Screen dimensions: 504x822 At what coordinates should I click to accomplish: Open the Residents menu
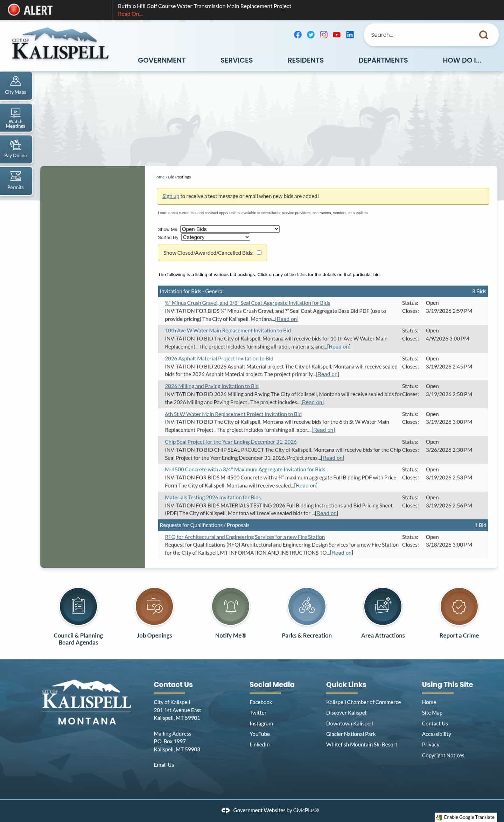306,60
